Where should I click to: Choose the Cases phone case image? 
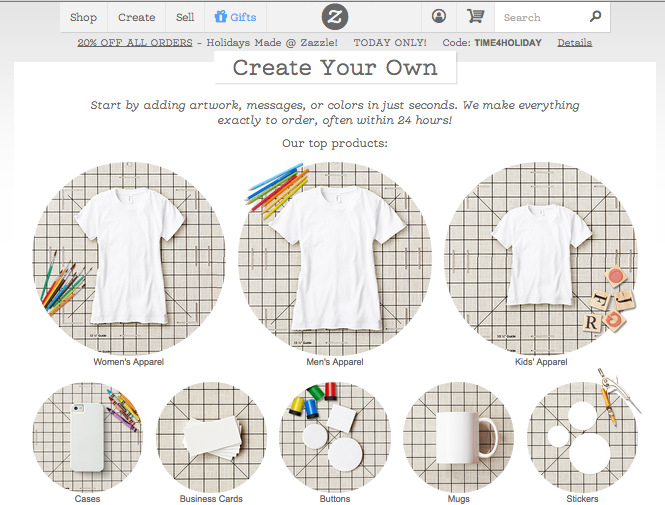(87, 437)
